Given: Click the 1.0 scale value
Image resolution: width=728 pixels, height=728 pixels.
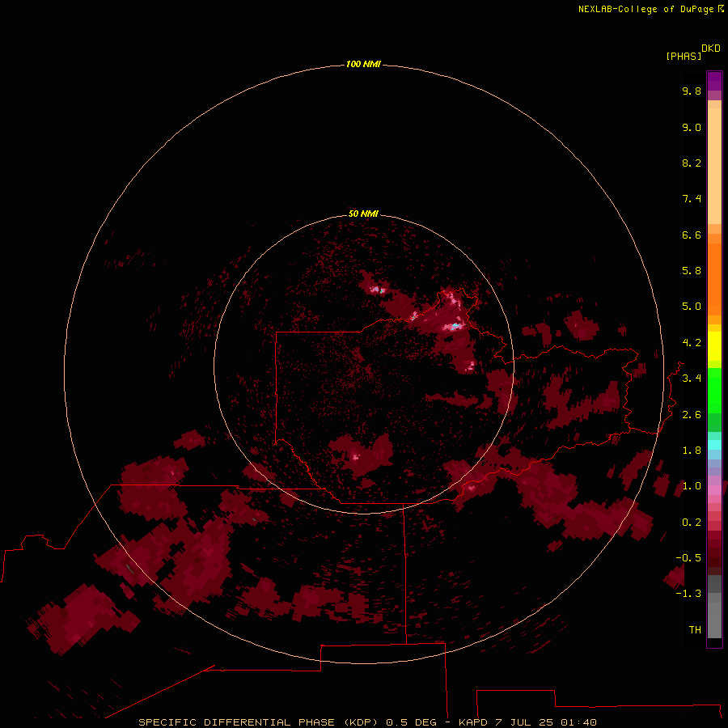Looking at the screenshot, I should [x=692, y=486].
